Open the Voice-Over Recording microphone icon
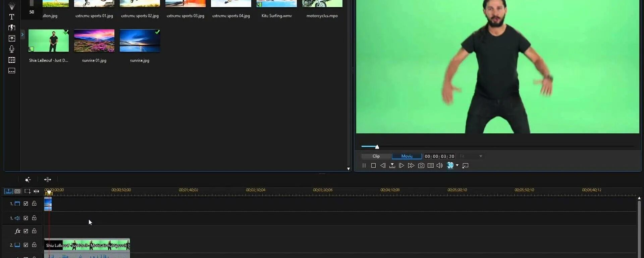The height and width of the screenshot is (258, 644). [12, 49]
